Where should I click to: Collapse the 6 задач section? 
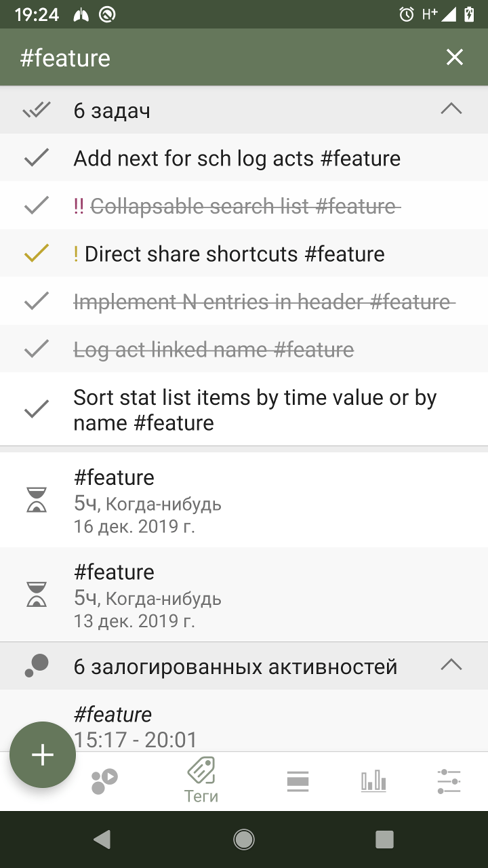pos(451,110)
